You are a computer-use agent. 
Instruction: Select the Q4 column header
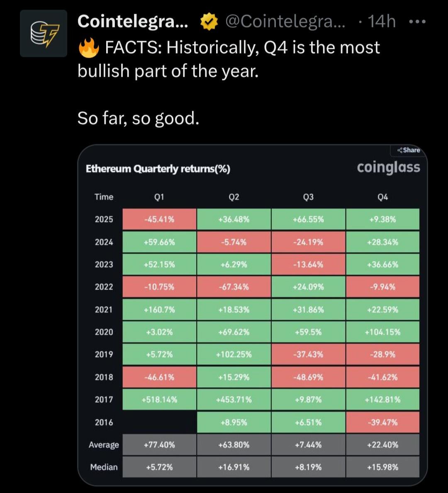coord(383,197)
